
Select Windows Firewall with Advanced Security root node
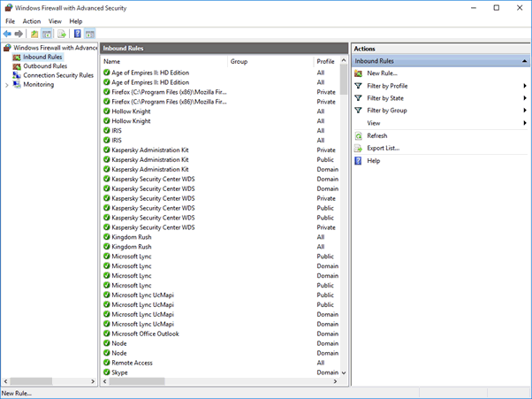point(56,48)
